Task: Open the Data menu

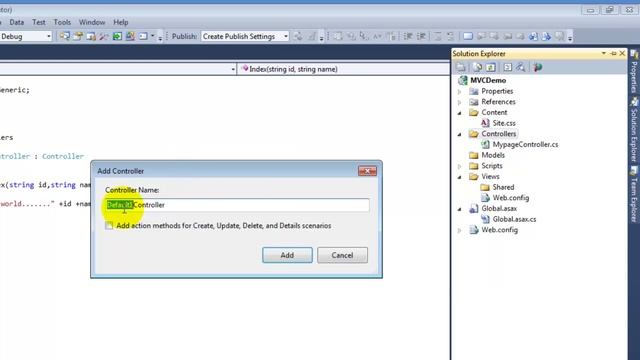Action: [16, 22]
